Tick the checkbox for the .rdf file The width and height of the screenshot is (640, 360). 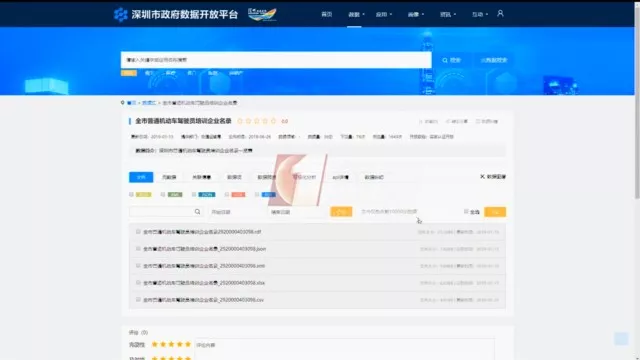tap(138, 231)
